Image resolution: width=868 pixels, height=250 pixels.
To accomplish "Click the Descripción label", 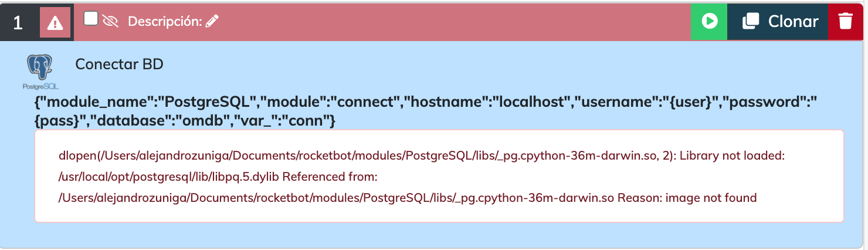I will tap(165, 22).
